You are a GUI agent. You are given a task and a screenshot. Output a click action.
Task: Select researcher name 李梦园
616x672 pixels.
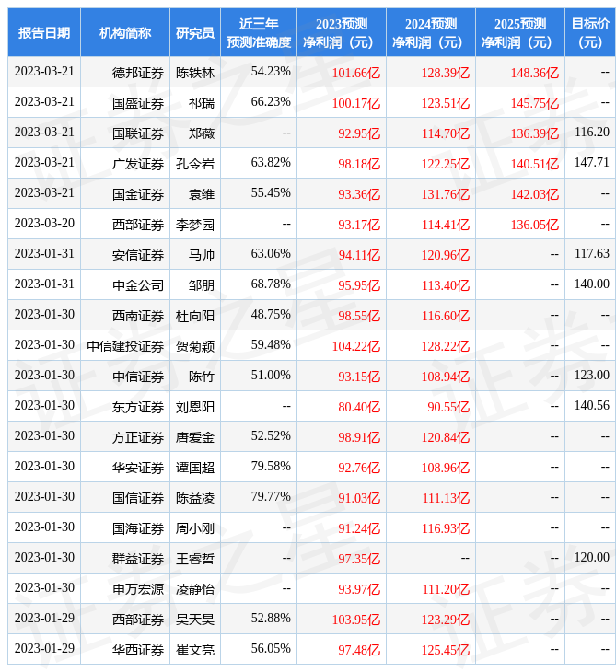point(195,225)
